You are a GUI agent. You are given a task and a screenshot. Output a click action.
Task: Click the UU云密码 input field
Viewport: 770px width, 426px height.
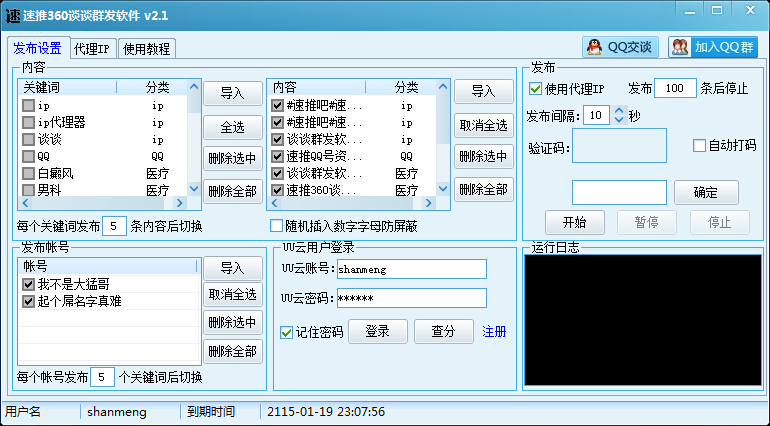[412, 298]
